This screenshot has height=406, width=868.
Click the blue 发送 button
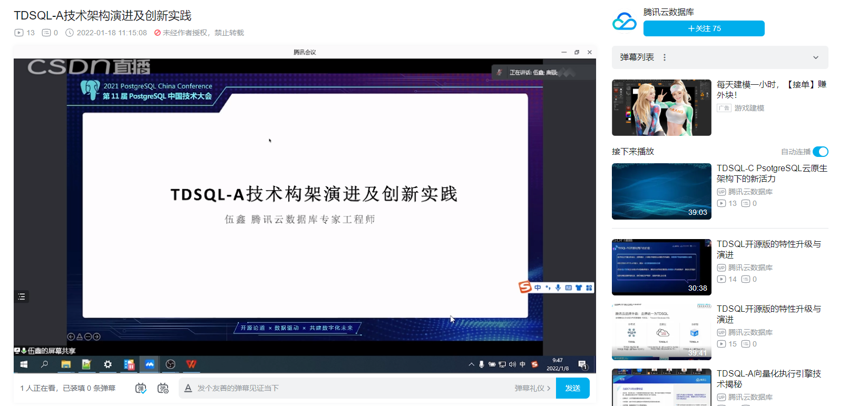point(573,388)
